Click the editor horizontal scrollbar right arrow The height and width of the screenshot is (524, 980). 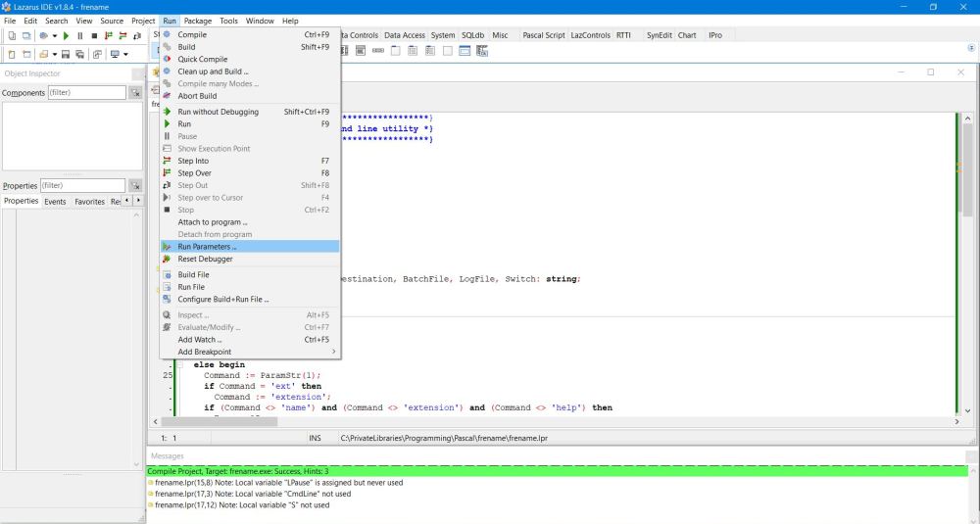coord(956,421)
